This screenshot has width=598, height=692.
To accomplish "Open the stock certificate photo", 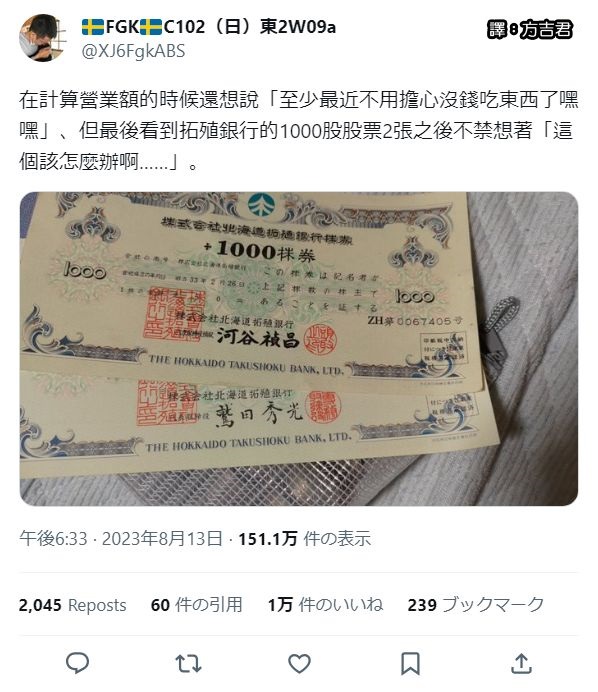I will pos(299,349).
